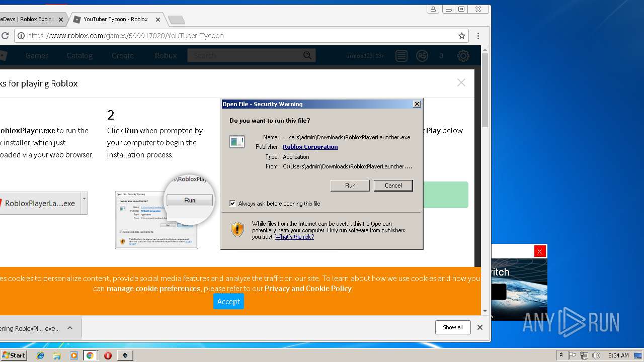This screenshot has width=644, height=362.
Task: Close the Thanks for playing Roblox overlay
Action: [x=461, y=82]
